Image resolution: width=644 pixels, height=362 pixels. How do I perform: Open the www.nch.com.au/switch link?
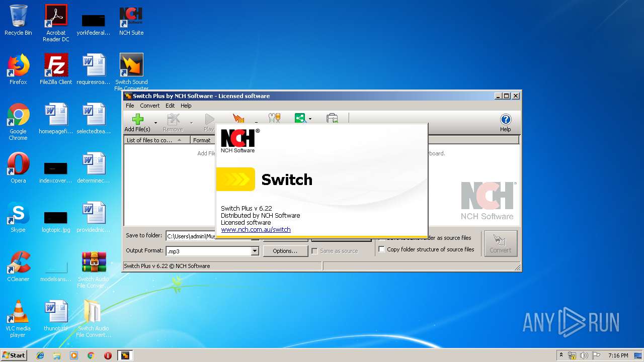click(x=256, y=230)
